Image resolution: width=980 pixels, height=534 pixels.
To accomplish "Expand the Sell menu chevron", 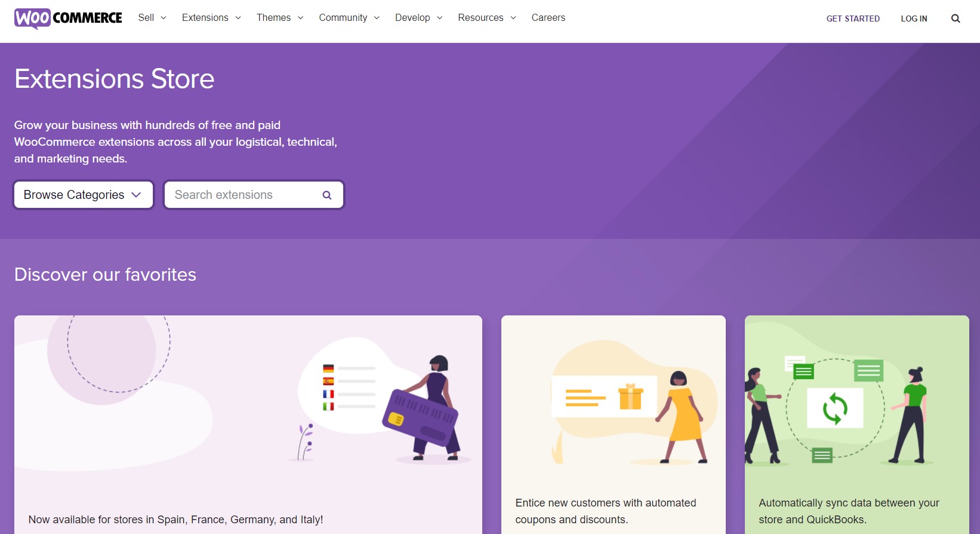I will (164, 18).
